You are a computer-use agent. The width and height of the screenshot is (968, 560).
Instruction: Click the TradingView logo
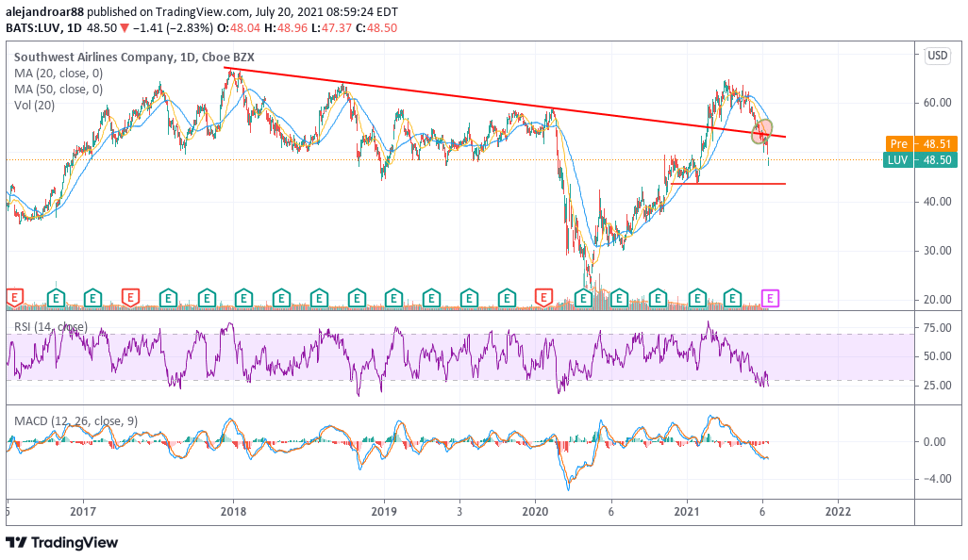point(61,543)
